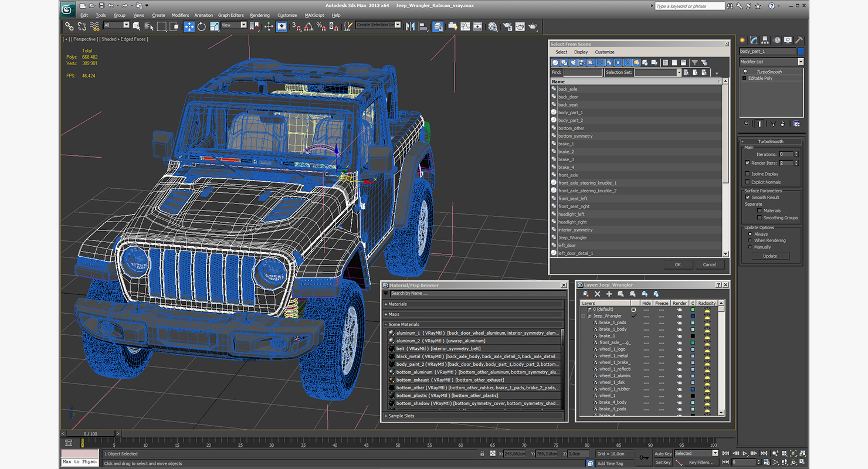Collapse the Jeep_Wrangler layer tree
This screenshot has height=469, width=868.
(x=584, y=316)
